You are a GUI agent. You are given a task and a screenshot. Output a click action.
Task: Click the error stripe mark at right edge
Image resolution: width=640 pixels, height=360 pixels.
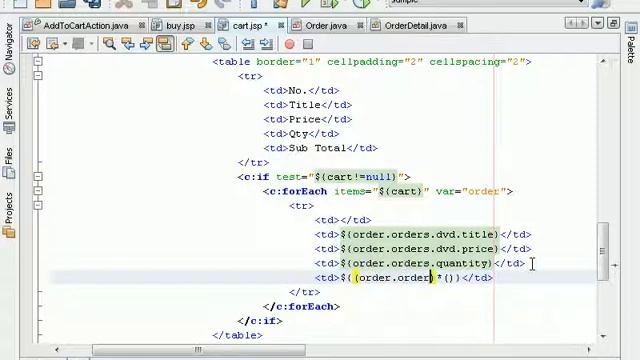pyautogui.click(x=614, y=265)
